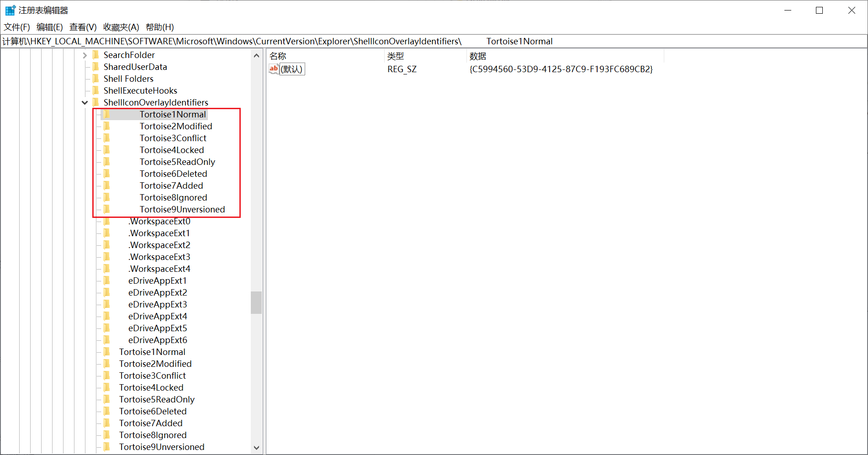The image size is (868, 455).
Task: Open the 查看(V) menu
Action: [x=83, y=27]
